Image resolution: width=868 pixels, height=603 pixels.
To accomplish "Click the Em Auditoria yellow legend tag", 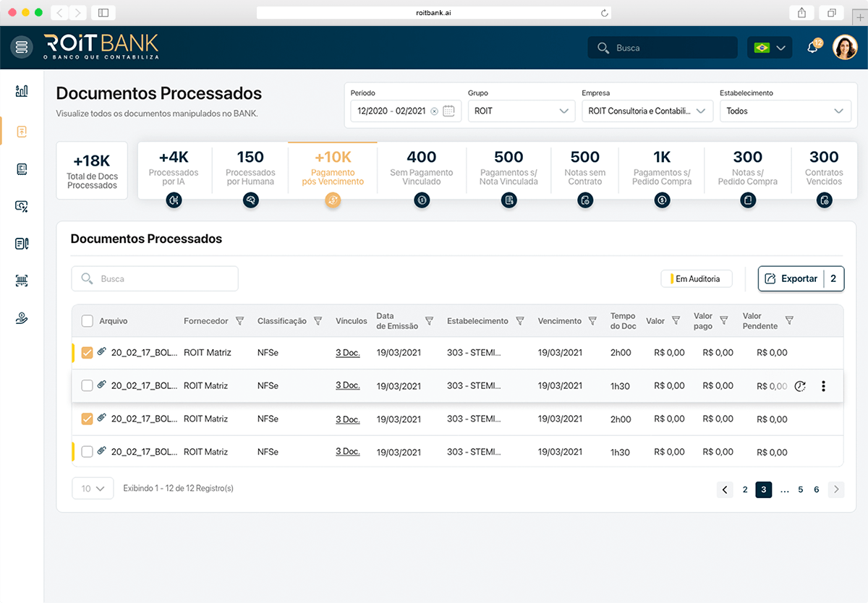I will tap(696, 278).
